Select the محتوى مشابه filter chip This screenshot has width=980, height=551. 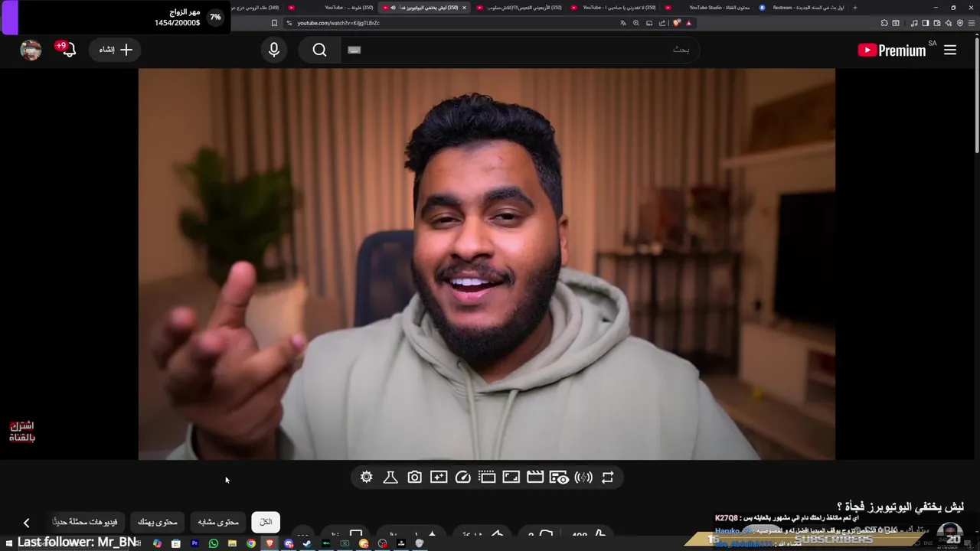(218, 522)
